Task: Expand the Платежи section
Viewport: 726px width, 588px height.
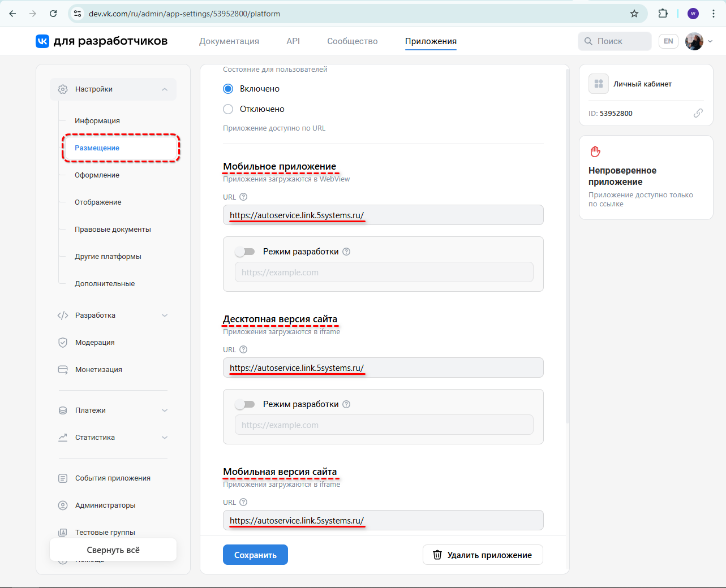Action: [x=165, y=410]
